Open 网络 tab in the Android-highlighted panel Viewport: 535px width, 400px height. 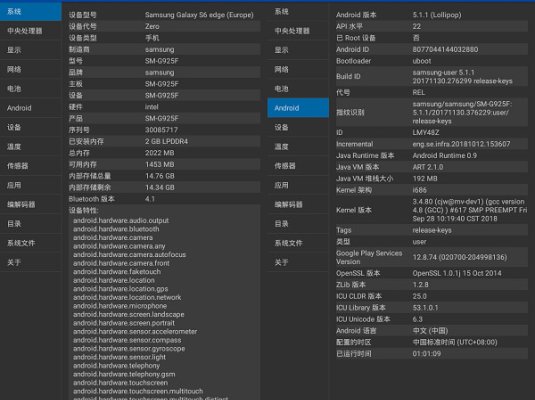[298, 70]
